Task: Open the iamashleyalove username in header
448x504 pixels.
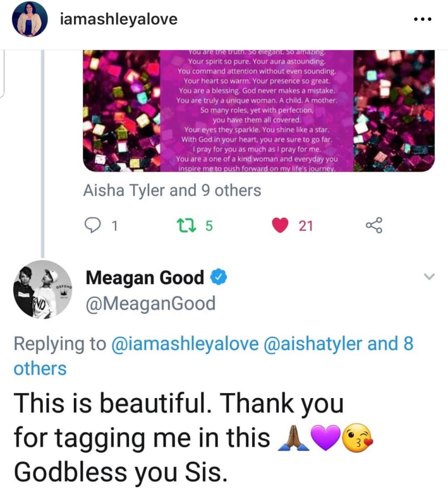Action: tap(118, 20)
